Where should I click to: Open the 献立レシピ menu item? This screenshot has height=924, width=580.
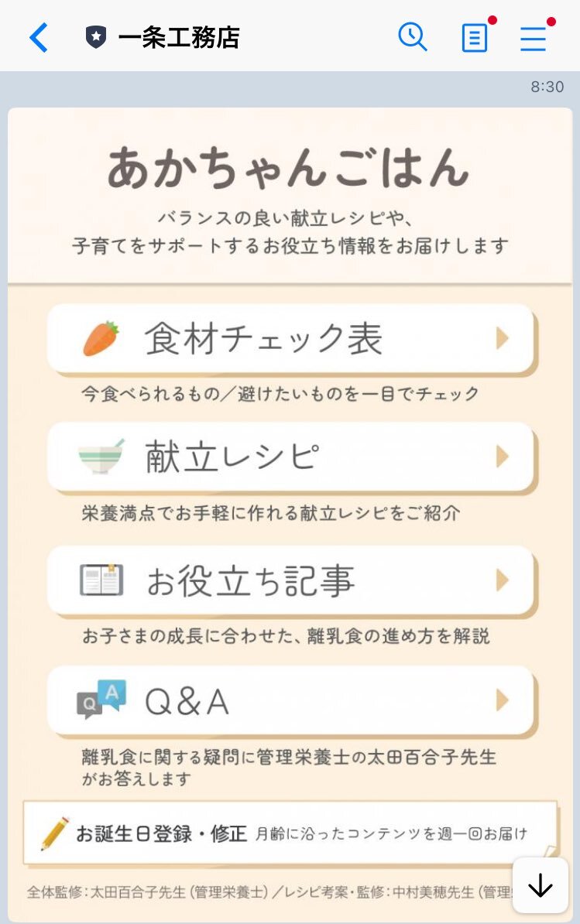click(x=292, y=457)
